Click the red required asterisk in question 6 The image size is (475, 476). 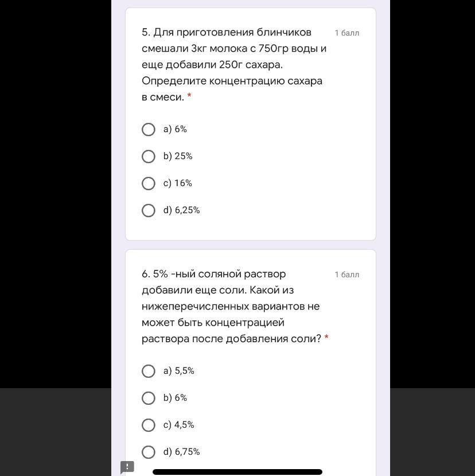tap(326, 338)
